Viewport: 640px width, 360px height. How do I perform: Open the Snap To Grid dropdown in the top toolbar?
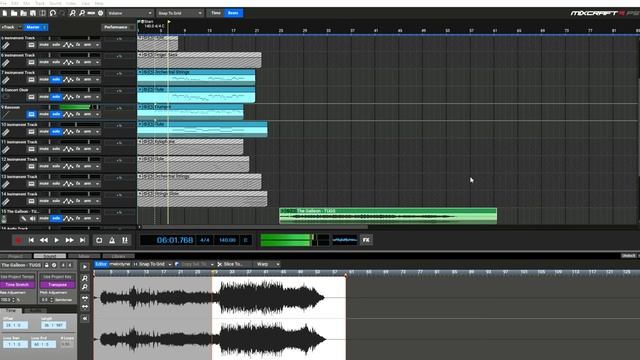180,13
